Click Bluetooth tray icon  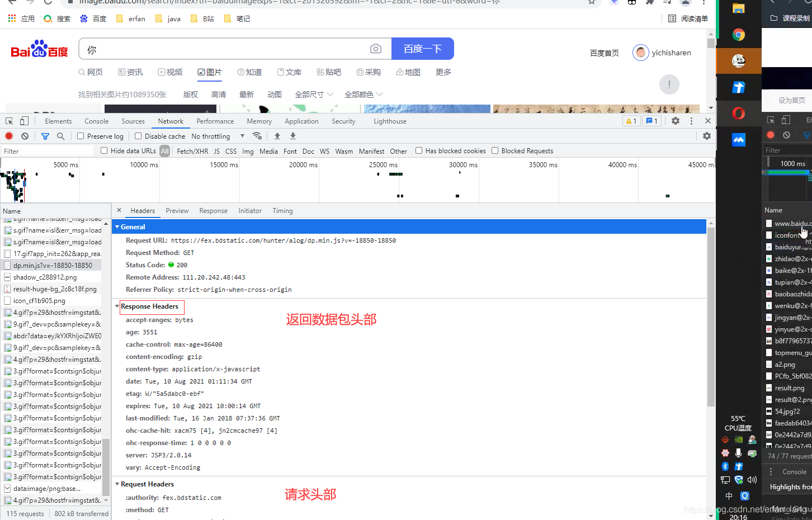coord(725,466)
